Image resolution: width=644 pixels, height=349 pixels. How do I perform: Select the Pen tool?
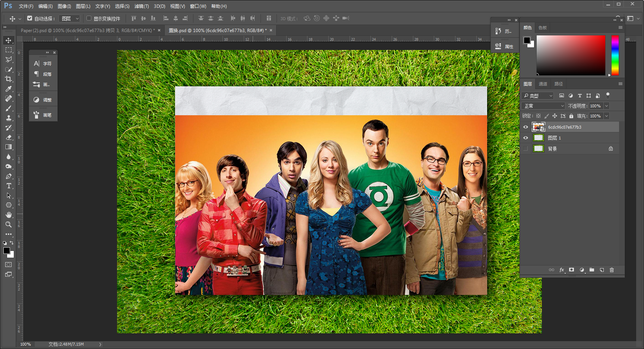click(x=9, y=176)
